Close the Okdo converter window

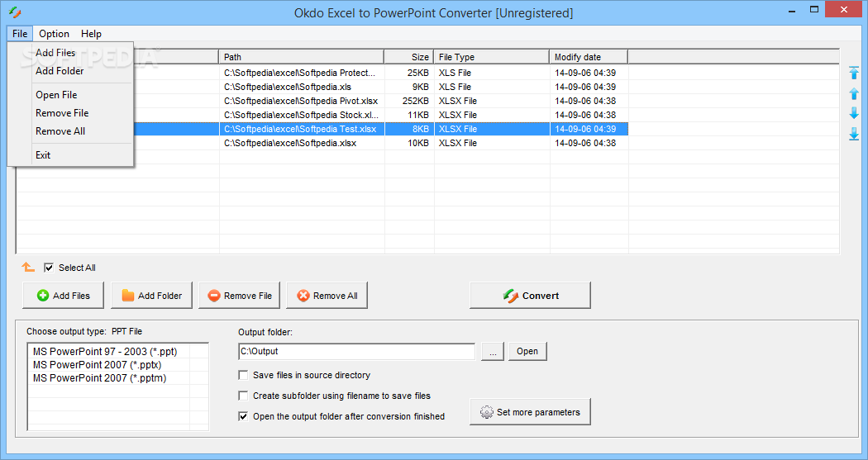tap(844, 9)
